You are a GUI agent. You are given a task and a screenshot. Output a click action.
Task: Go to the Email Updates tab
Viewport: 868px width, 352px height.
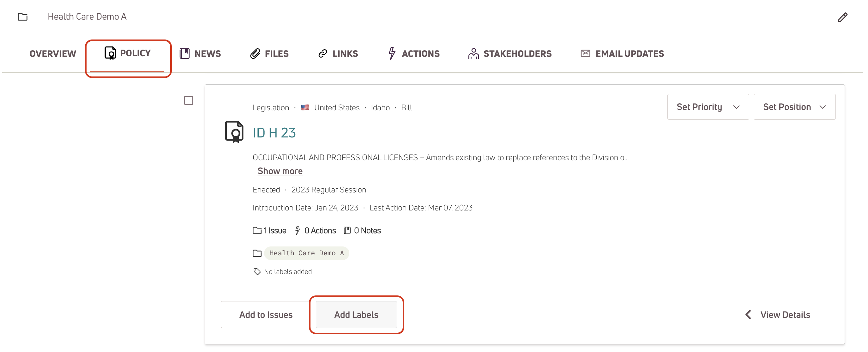tap(622, 54)
